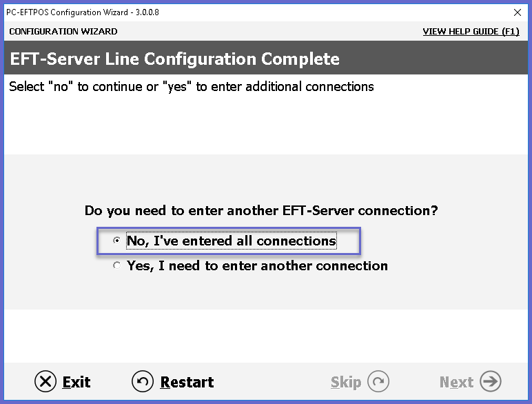532x404 pixels.
Task: Click the greyed-out Next text
Action: click(456, 382)
